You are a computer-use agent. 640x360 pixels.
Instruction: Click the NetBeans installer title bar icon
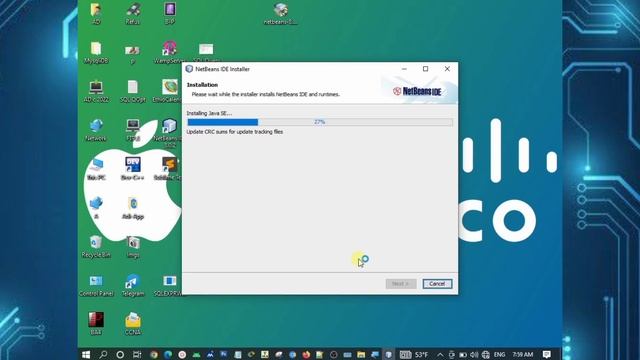click(189, 69)
